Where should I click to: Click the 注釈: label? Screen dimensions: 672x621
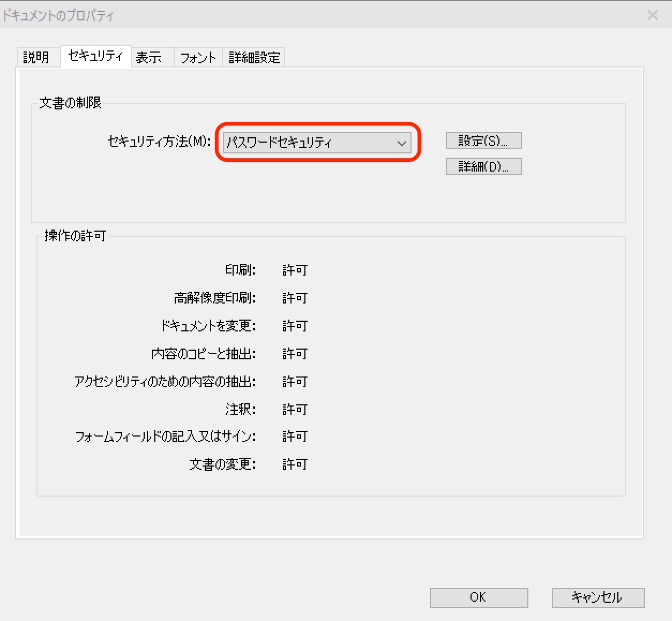click(x=241, y=409)
